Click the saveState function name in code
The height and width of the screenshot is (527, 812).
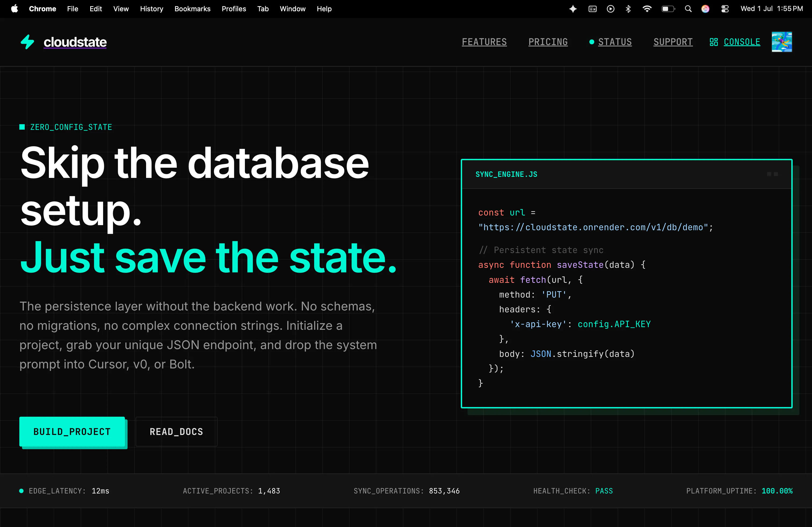click(580, 265)
